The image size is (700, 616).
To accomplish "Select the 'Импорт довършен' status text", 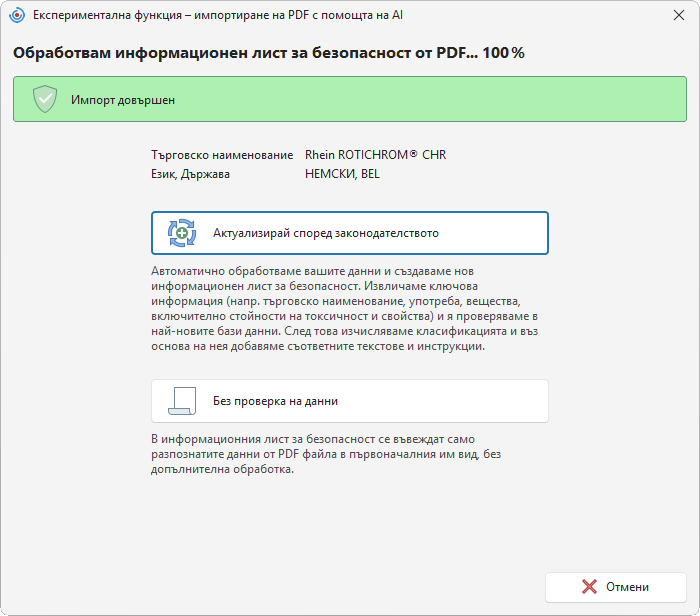I will (x=123, y=100).
